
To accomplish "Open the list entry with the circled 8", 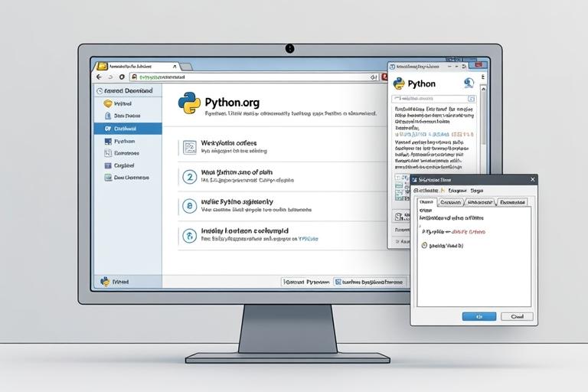I will point(189,206).
